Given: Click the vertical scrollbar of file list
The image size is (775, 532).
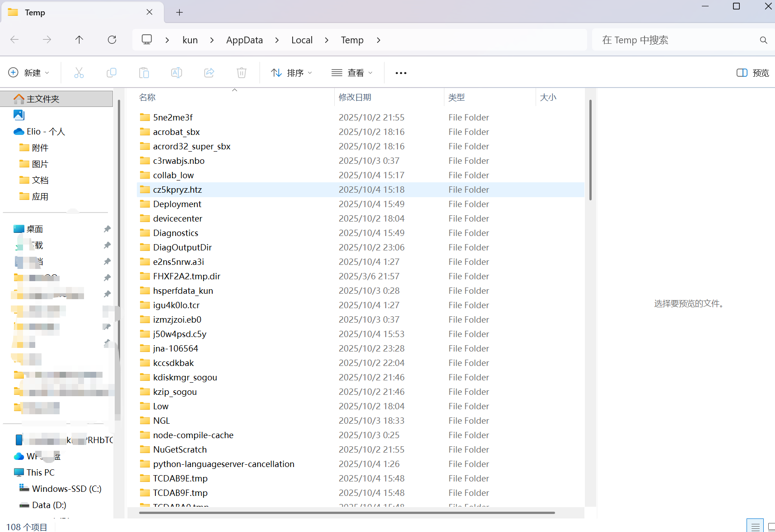Looking at the screenshot, I should click(590, 150).
